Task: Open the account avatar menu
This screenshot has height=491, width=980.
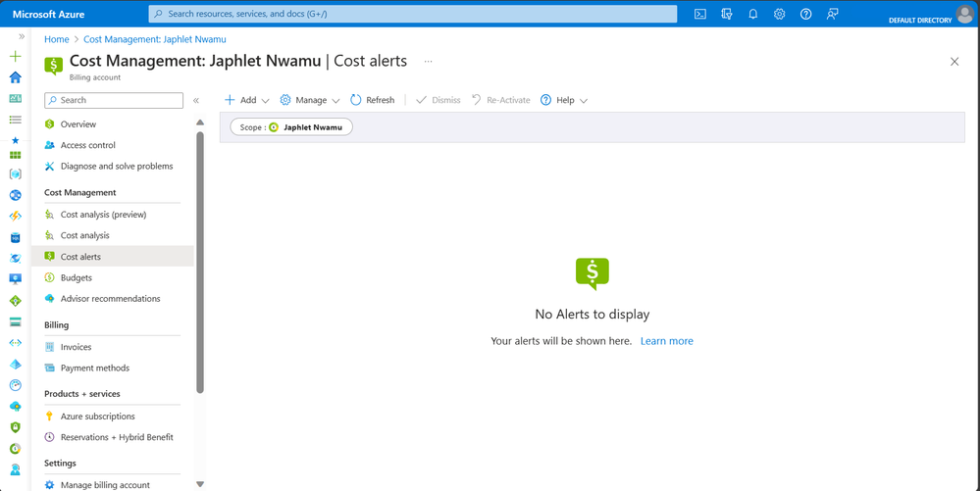Action: pyautogui.click(x=965, y=14)
